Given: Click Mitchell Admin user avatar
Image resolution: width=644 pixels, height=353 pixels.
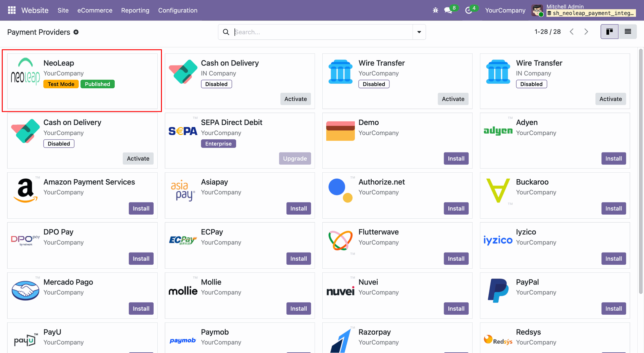Looking at the screenshot, I should pos(537,10).
